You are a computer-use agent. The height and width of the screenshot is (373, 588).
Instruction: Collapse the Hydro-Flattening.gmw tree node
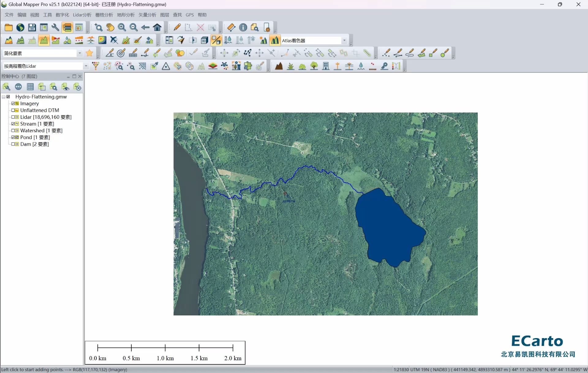(x=3, y=97)
